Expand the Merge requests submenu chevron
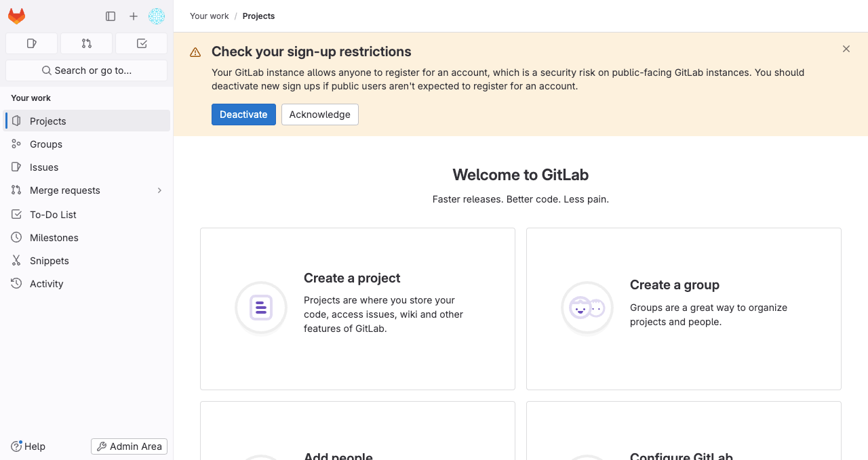The height and width of the screenshot is (460, 868). point(160,190)
